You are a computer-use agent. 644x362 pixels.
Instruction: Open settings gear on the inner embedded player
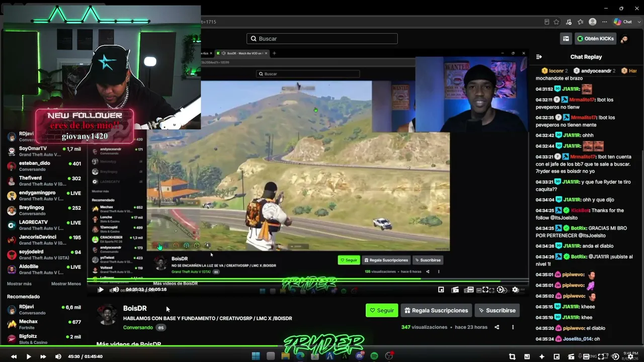click(515, 290)
